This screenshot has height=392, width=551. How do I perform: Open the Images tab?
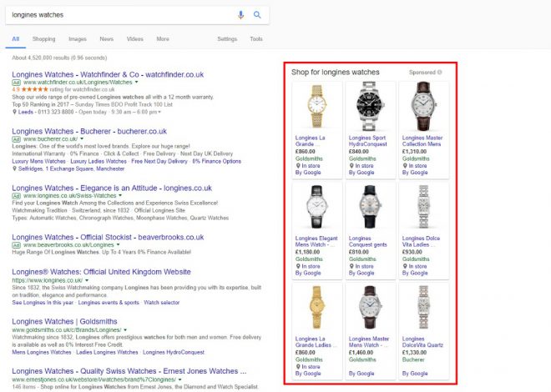[x=78, y=39]
